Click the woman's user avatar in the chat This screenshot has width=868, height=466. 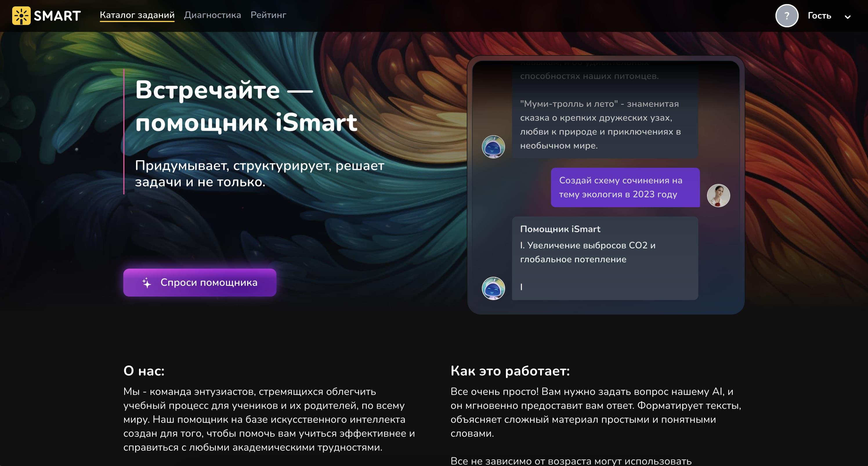click(718, 196)
